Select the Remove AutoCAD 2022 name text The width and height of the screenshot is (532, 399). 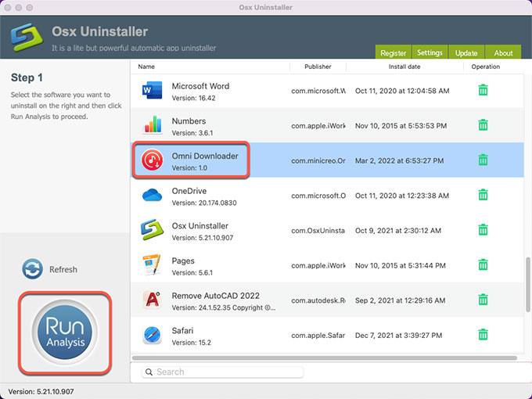click(x=215, y=296)
